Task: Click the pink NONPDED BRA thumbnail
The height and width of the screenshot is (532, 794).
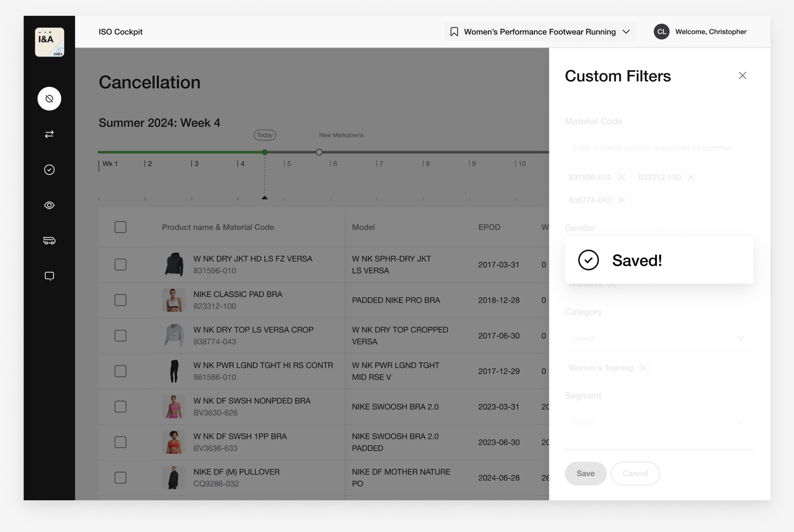Action: (x=174, y=407)
